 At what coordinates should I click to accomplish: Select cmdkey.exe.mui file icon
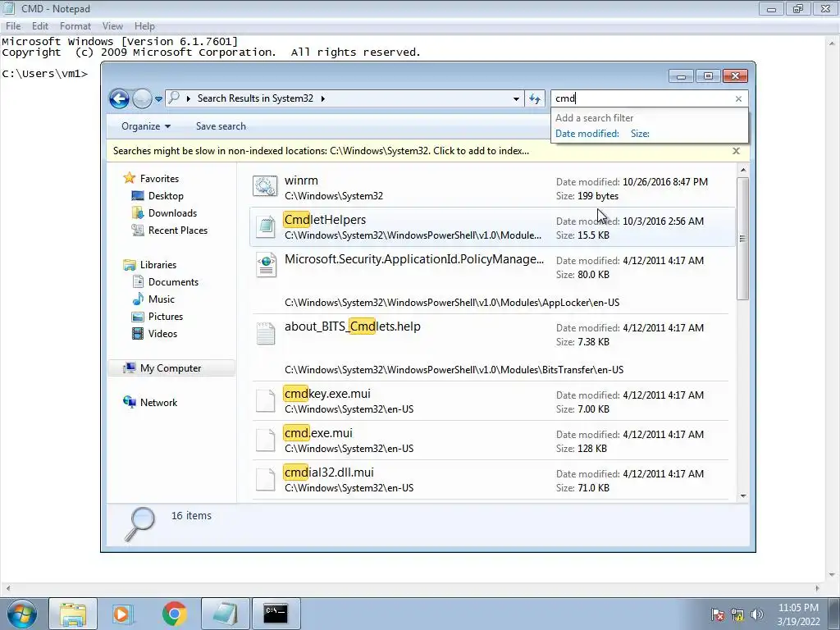pos(265,400)
